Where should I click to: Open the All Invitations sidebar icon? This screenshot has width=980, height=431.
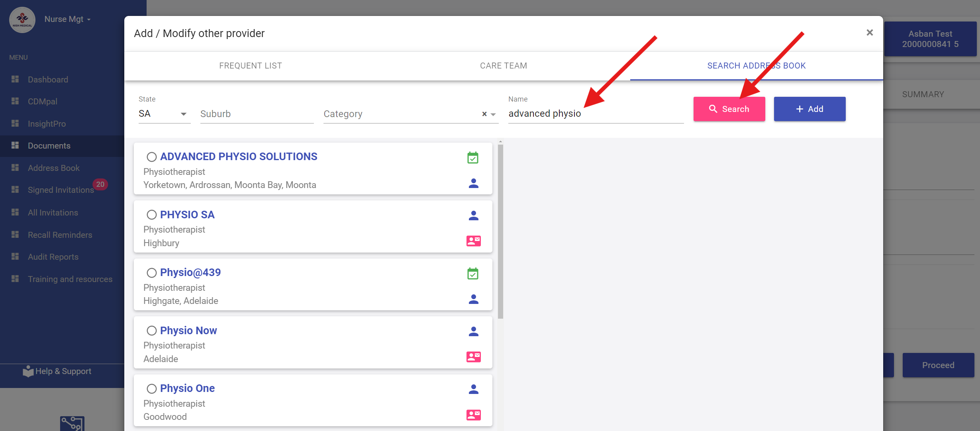(x=15, y=212)
